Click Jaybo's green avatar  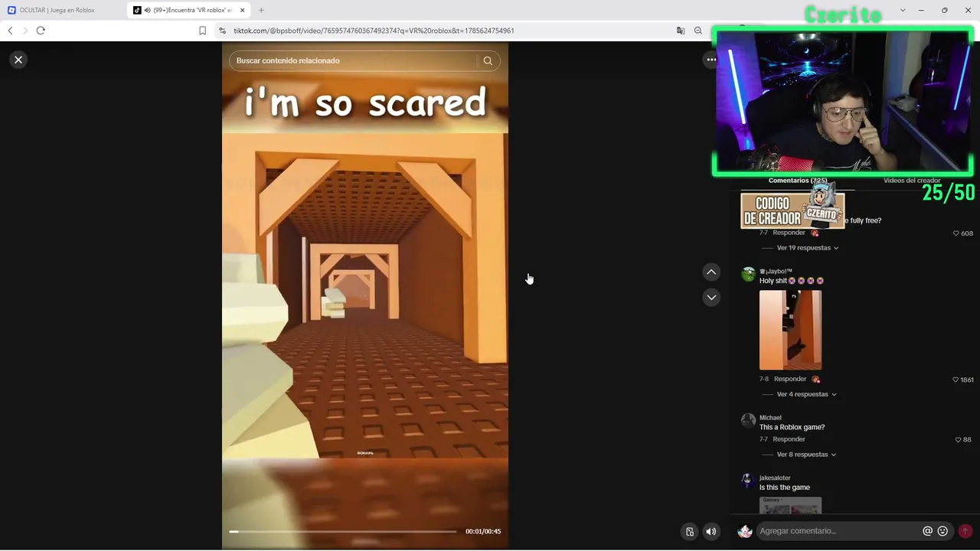click(748, 275)
